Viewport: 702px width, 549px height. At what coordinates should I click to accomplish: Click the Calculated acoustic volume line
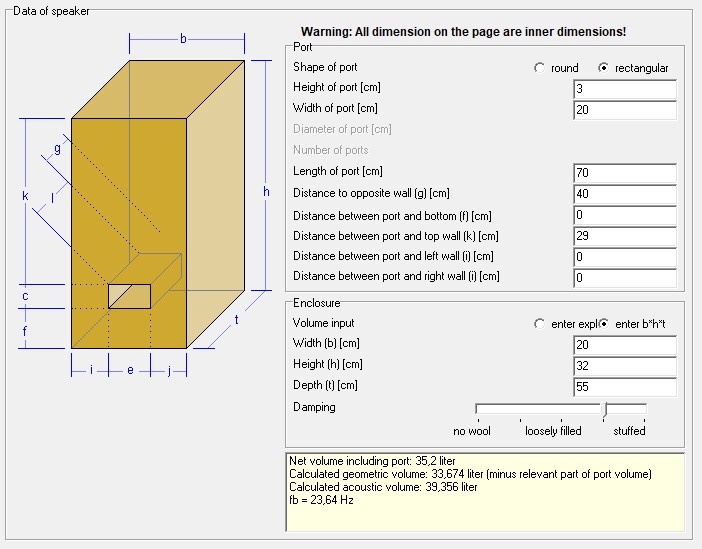[383, 487]
